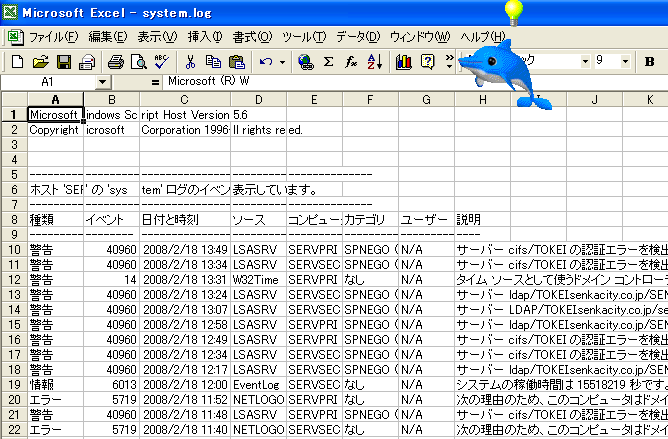Click the Excel document icon in menu bar
This screenshot has height=439, width=668.
pyautogui.click(x=14, y=37)
